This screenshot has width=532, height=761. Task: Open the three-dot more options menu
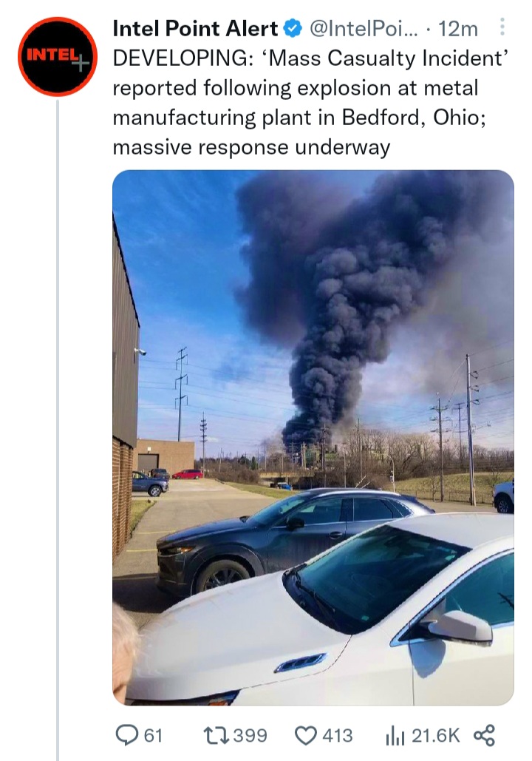tap(502, 27)
